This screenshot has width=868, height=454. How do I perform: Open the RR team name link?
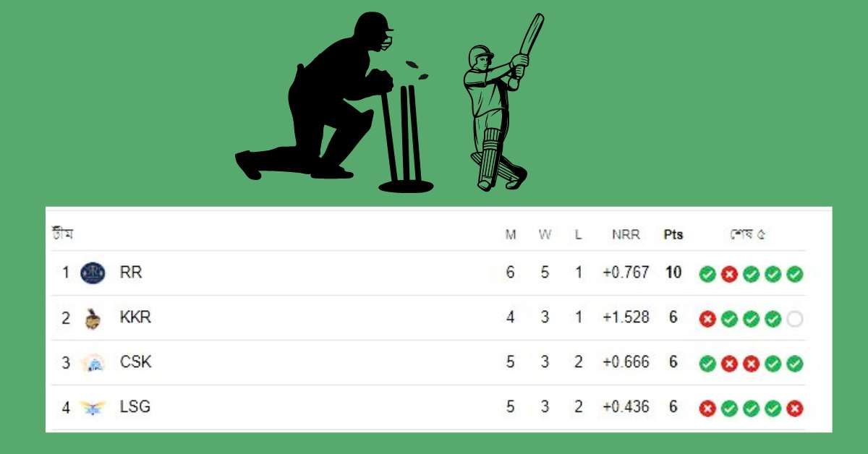[130, 273]
